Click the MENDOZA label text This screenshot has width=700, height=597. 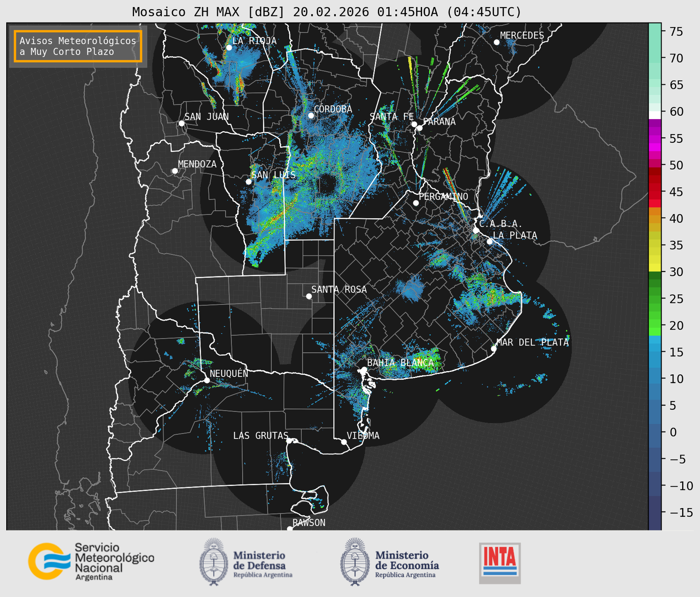coord(197,164)
